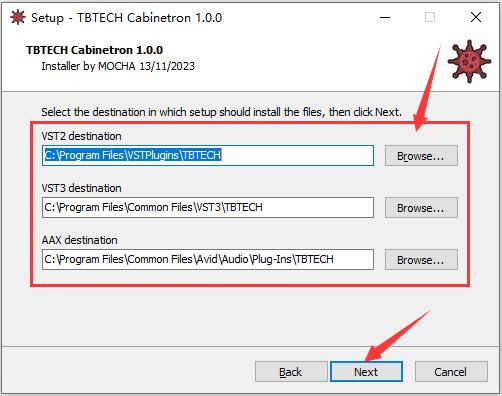This screenshot has width=502, height=396.
Task: Browse for the VST3 destination folder
Action: click(421, 208)
